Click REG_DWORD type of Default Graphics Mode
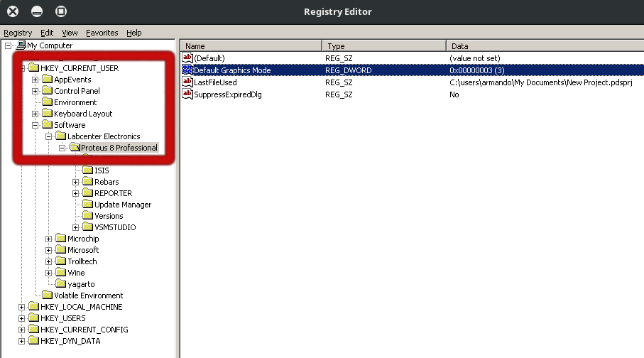Viewport: 644px width, 358px height. tap(349, 70)
